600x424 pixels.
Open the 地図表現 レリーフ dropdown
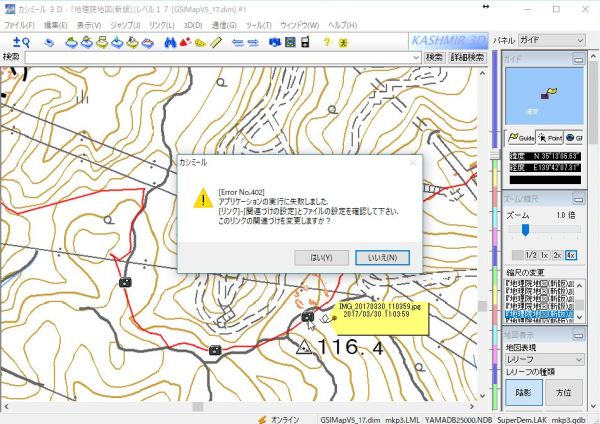[x=545, y=359]
